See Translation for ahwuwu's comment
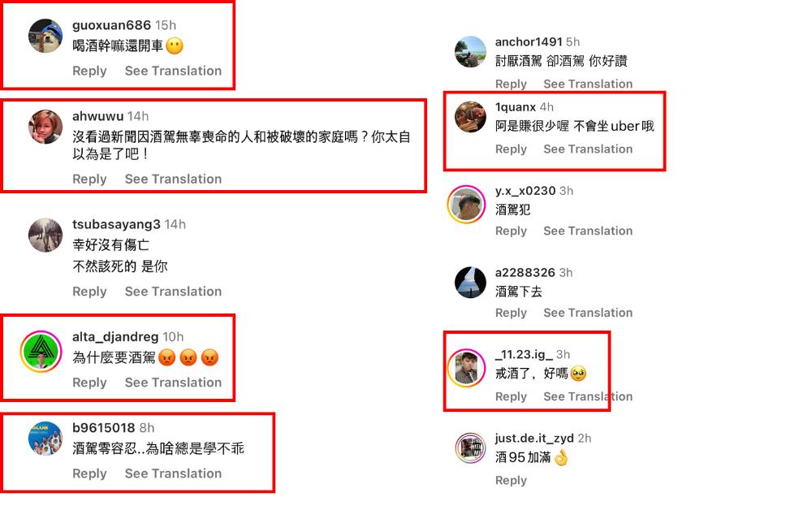This screenshot has height=506, width=812. [x=173, y=179]
